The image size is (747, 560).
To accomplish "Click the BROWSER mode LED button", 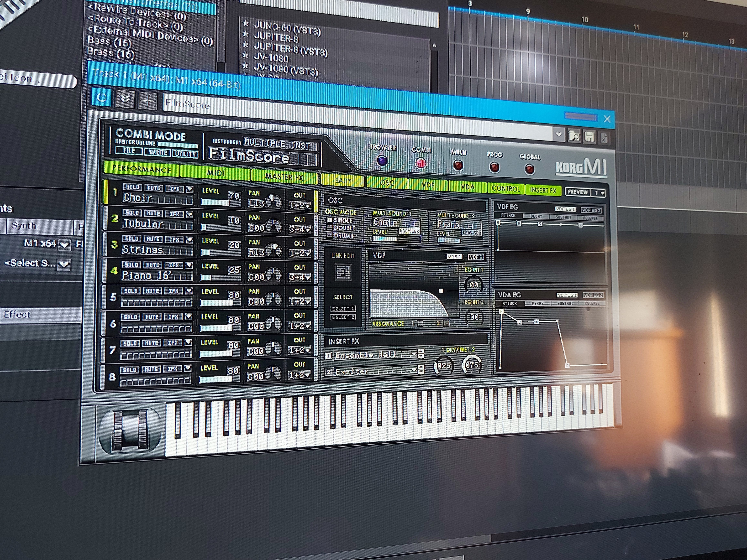I will pos(382,161).
